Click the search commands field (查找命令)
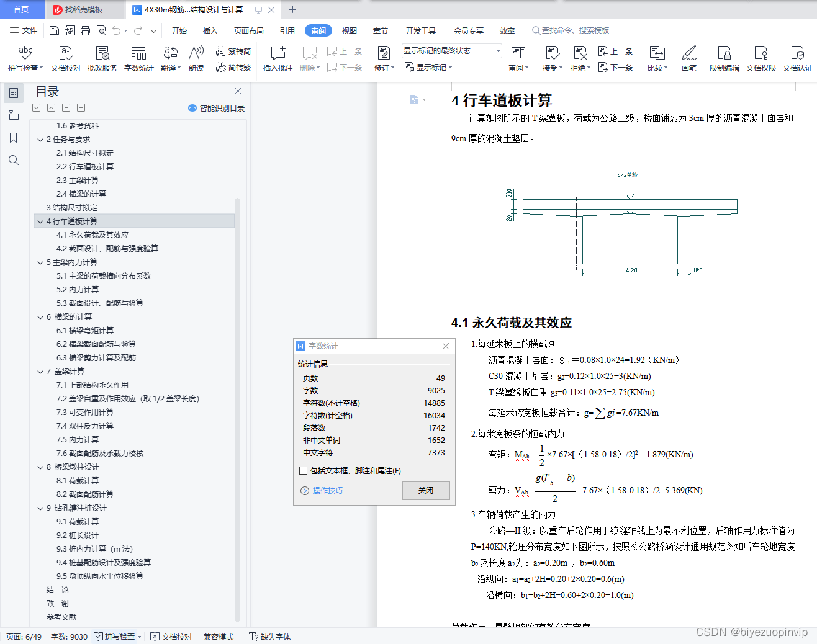 (x=571, y=30)
